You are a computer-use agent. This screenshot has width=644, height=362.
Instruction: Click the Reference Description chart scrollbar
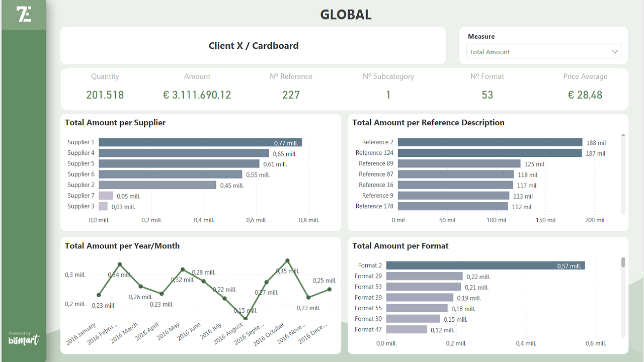coord(623,173)
